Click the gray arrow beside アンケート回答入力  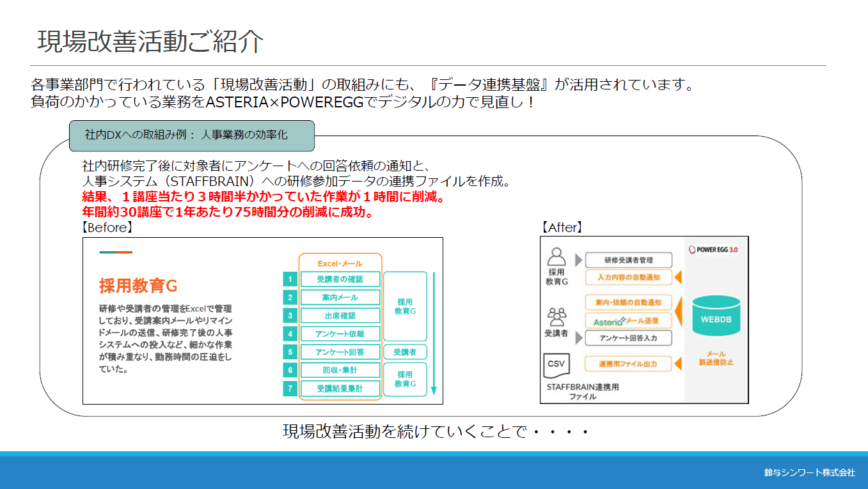click(580, 337)
